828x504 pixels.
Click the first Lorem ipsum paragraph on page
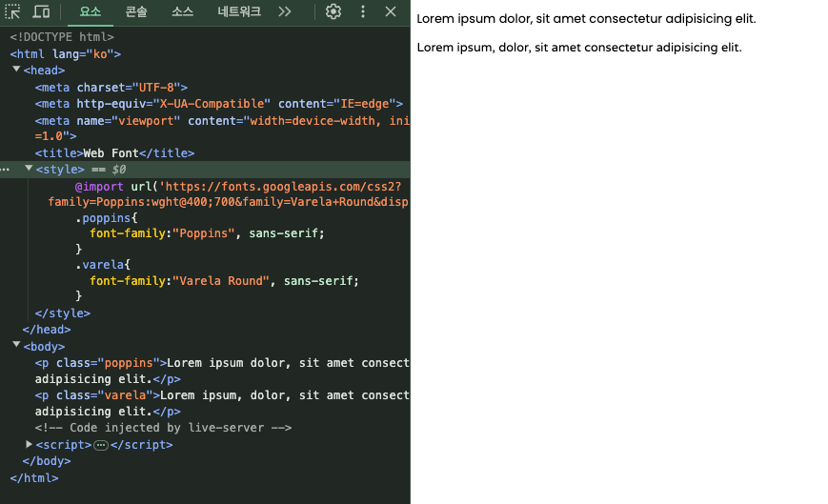586,19
